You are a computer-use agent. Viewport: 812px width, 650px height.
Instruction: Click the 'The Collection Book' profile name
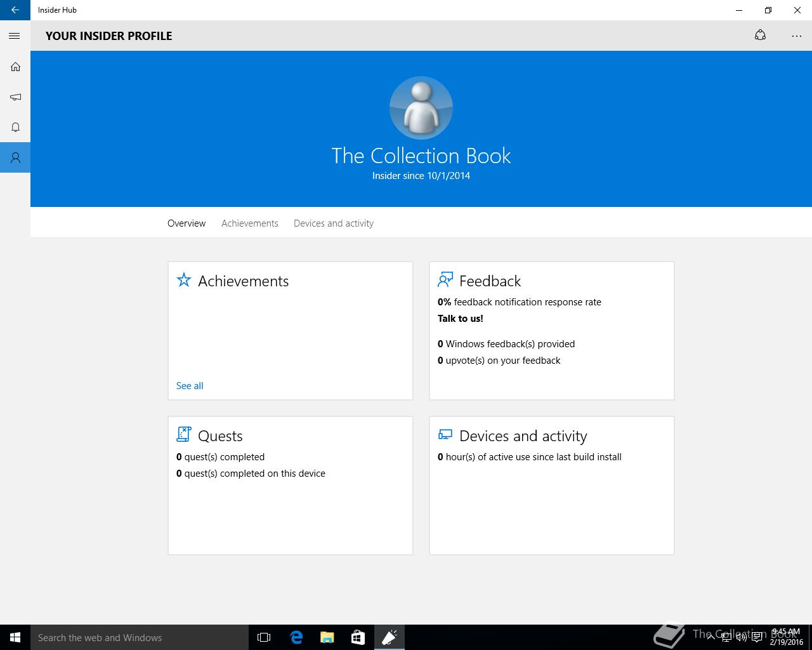point(421,156)
